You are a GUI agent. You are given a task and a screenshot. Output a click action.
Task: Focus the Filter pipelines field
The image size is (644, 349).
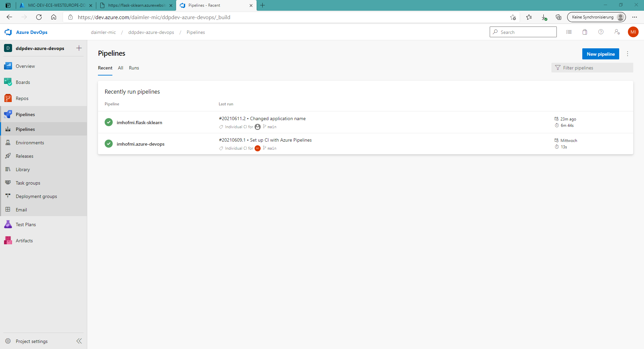592,68
